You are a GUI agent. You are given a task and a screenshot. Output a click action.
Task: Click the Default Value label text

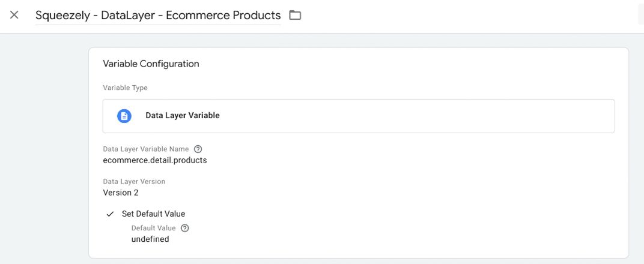[x=153, y=228]
